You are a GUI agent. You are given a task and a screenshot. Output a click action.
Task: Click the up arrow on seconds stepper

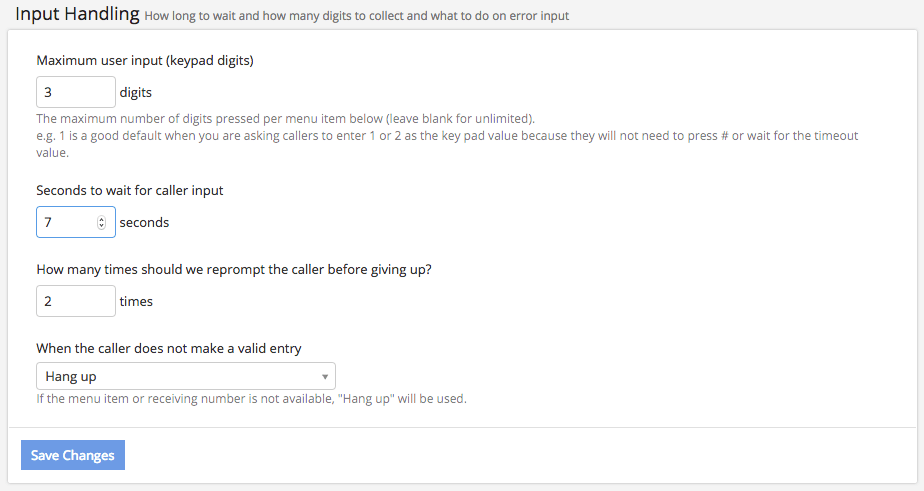point(101,219)
